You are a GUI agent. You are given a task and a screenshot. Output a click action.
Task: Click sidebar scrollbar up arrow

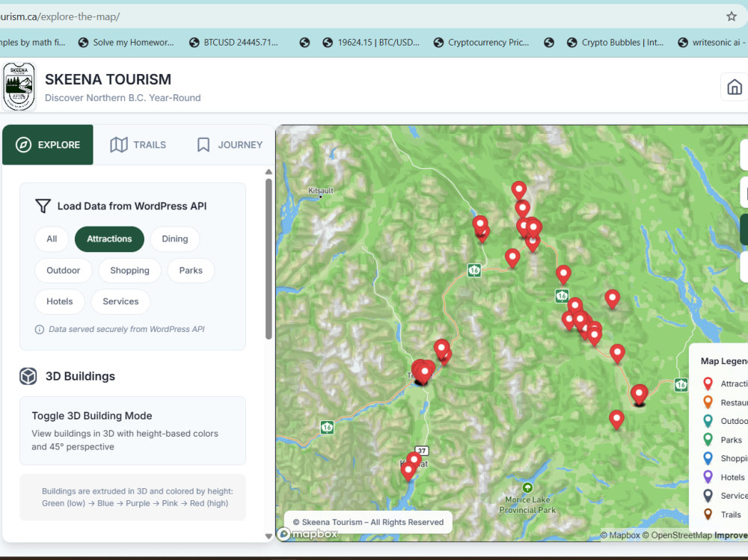269,172
